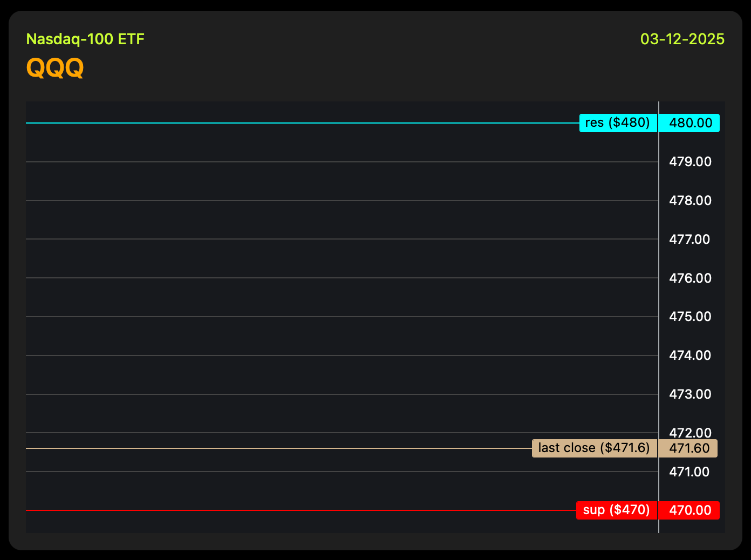Click the 471.00 price axis label
The image size is (751, 560).
[x=689, y=472]
